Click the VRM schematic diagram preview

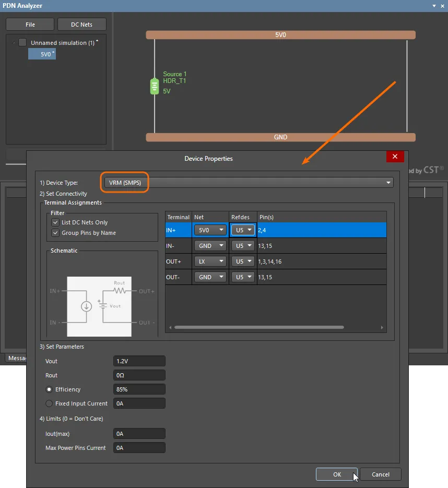[99, 306]
